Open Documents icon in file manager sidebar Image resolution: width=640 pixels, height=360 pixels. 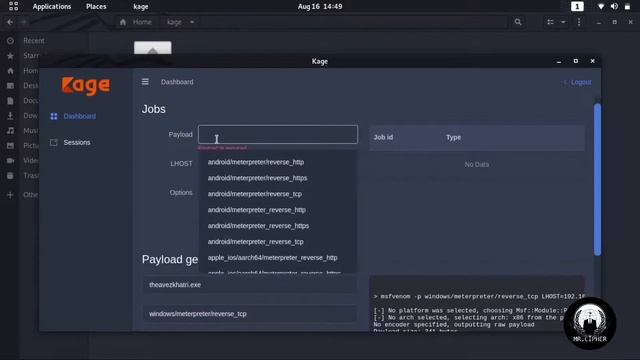[10, 101]
